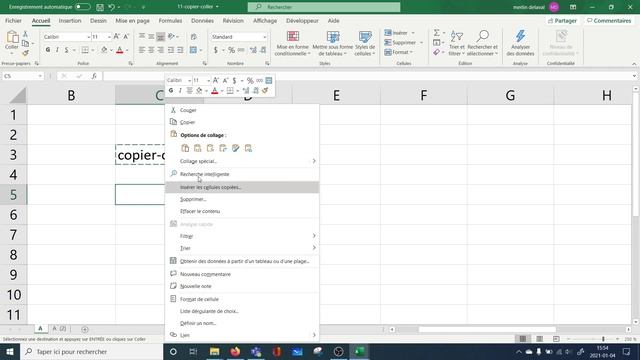Click the last paste option icon in the context menu
Viewport: 640px width, 360px height.
point(248,148)
